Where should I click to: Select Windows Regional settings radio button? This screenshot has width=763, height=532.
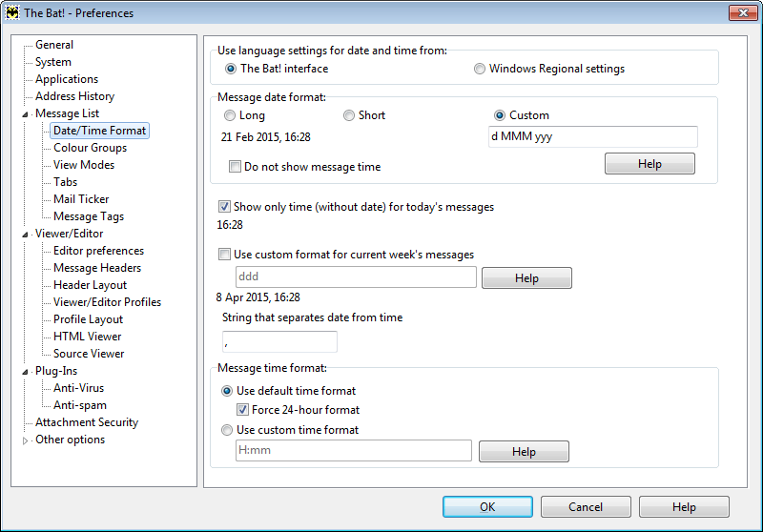480,69
